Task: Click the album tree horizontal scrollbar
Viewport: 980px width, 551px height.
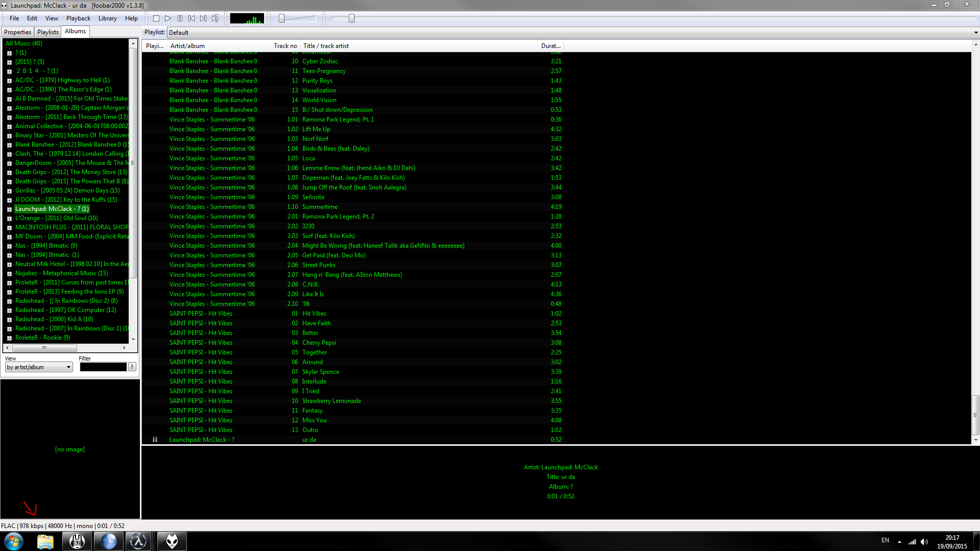Action: pyautogui.click(x=44, y=348)
